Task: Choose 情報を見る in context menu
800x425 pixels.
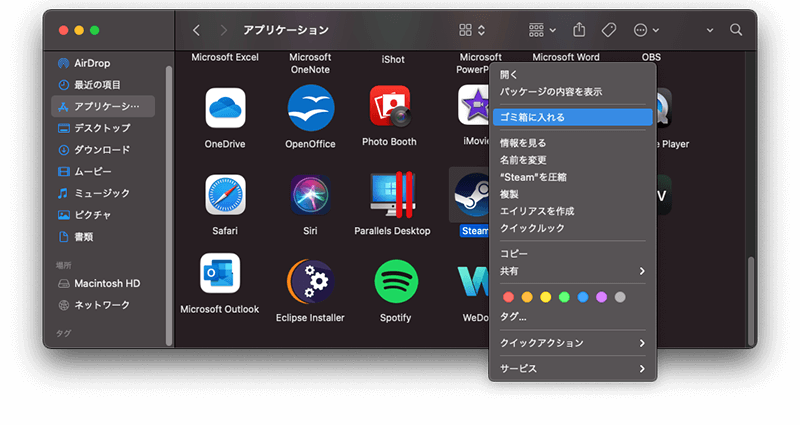Action: point(572,143)
